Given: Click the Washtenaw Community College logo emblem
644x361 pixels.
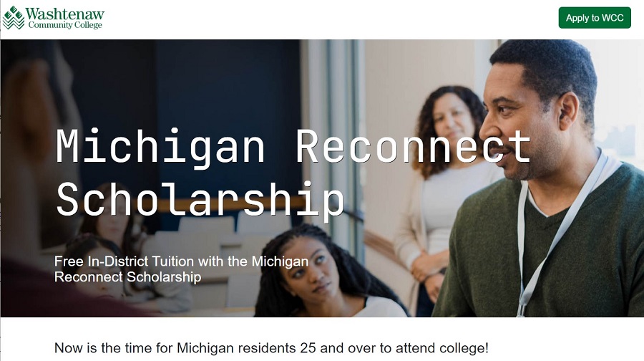Looking at the screenshot, I should tap(13, 18).
